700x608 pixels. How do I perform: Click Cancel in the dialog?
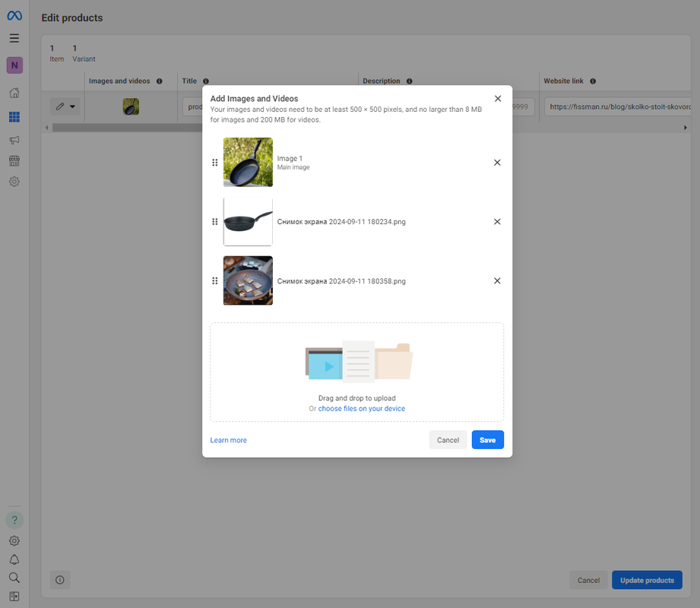click(448, 440)
